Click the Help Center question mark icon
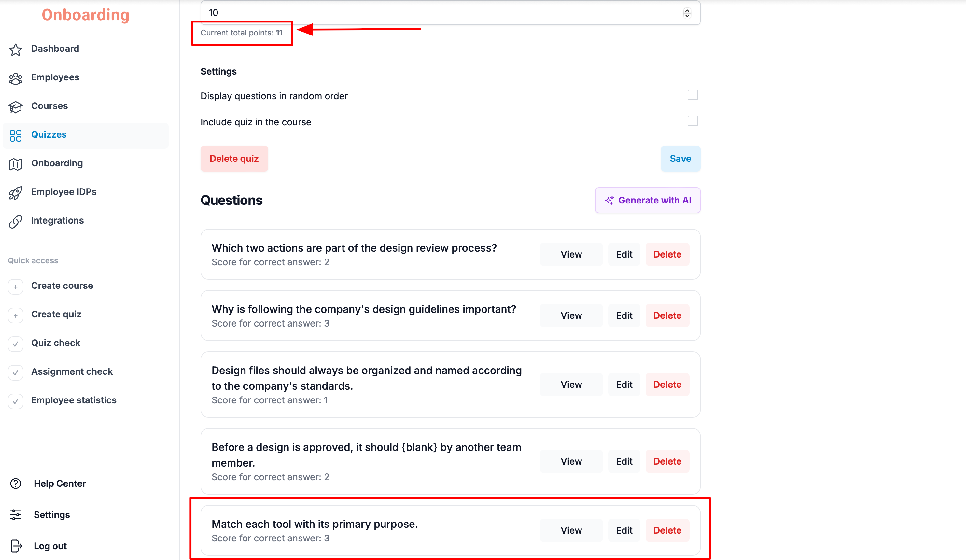The image size is (966, 560). (16, 483)
